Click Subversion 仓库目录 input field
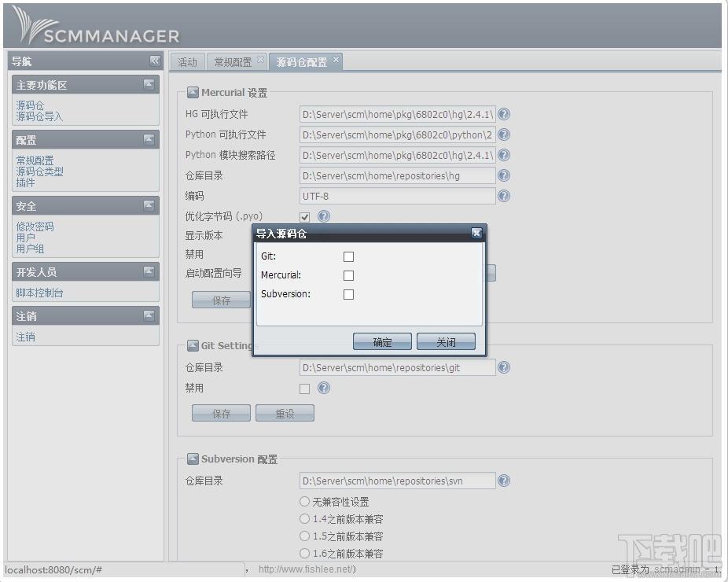This screenshot has height=582, width=728. tap(398, 481)
